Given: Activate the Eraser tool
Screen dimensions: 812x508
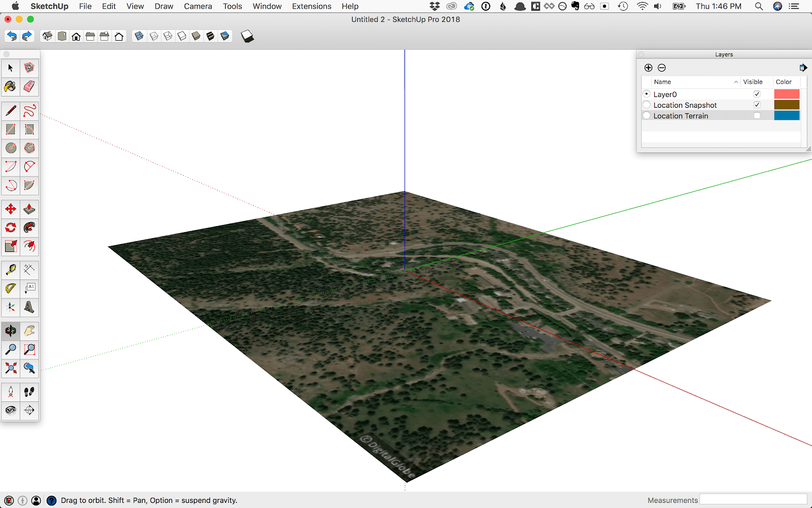Looking at the screenshot, I should pyautogui.click(x=29, y=86).
